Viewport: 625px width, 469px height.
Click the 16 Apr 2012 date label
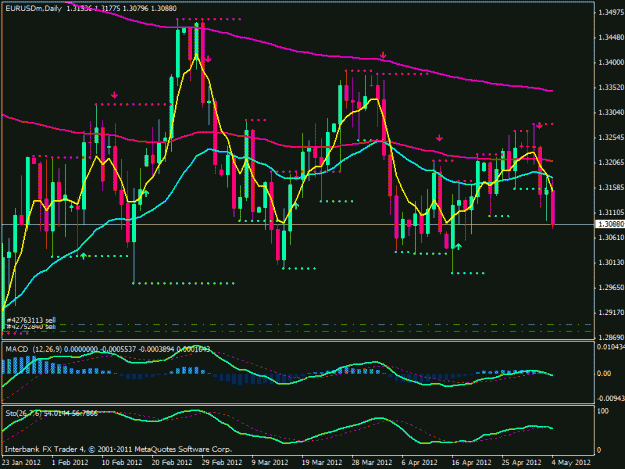[x=472, y=463]
